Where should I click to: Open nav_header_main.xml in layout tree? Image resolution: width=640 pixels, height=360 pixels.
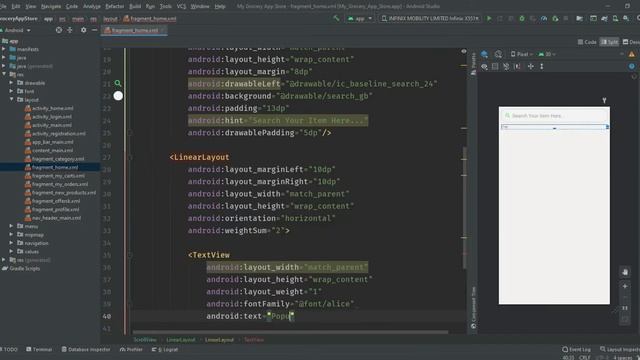pos(56,218)
